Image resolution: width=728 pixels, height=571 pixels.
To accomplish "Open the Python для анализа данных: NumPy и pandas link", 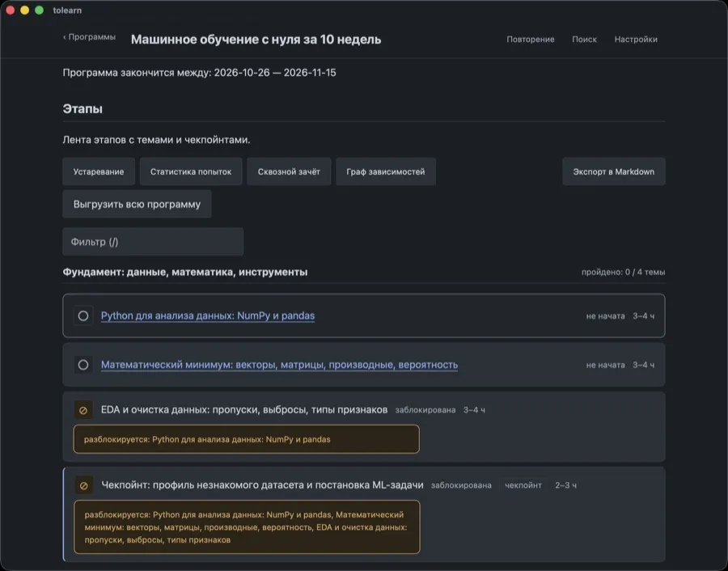I will tap(208, 315).
